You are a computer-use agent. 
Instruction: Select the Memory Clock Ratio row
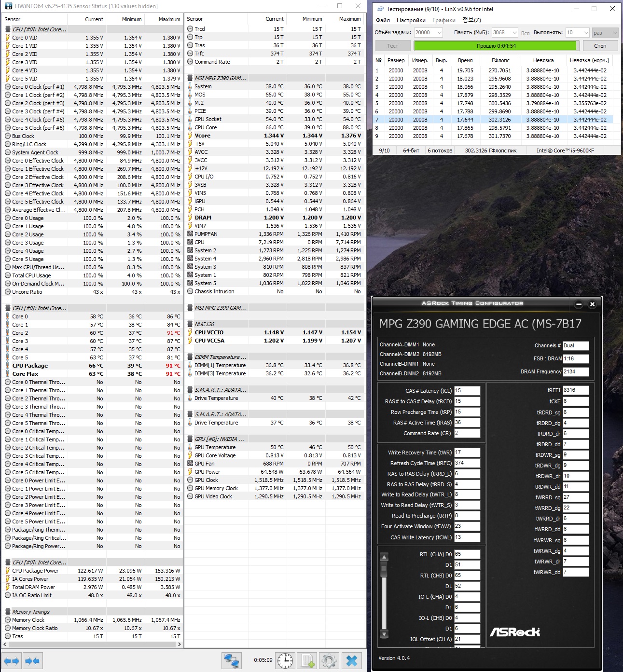point(92,628)
